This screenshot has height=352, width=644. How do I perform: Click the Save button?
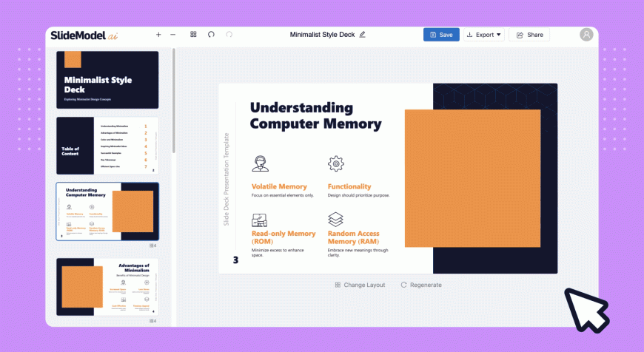(x=441, y=35)
